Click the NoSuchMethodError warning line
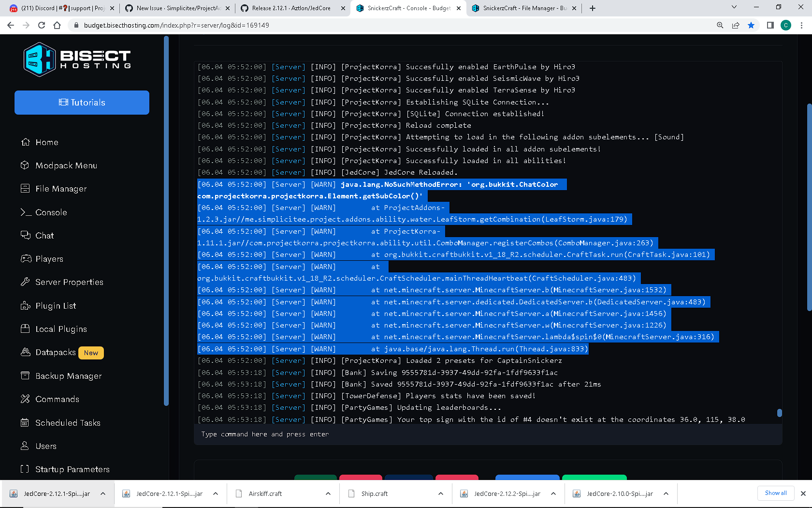 pos(381,190)
